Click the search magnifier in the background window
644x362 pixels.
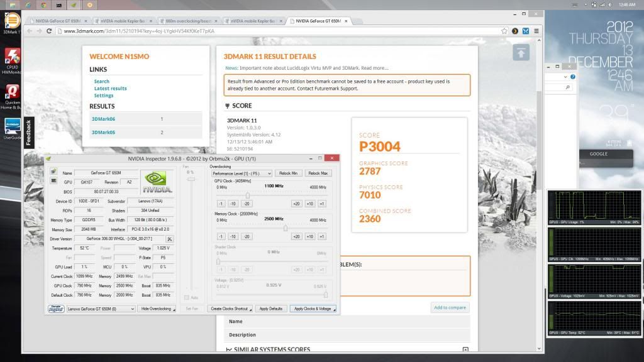(x=568, y=87)
